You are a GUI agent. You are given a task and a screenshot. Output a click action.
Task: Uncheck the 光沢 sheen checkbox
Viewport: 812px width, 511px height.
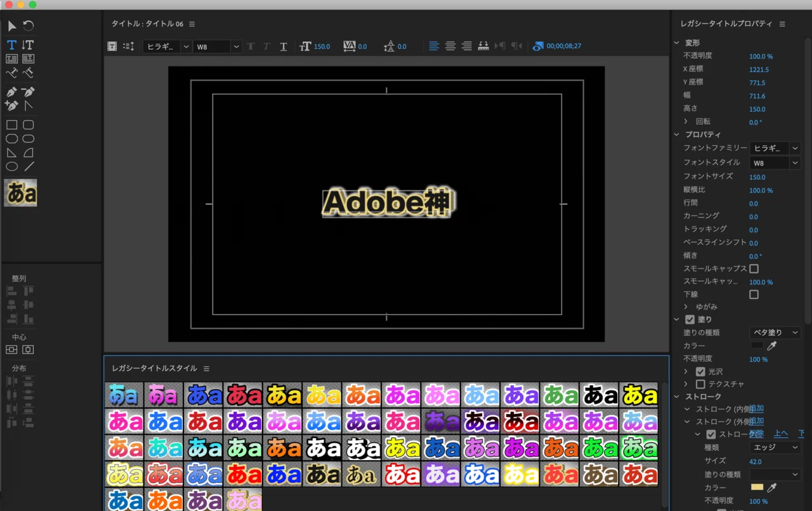(x=700, y=371)
